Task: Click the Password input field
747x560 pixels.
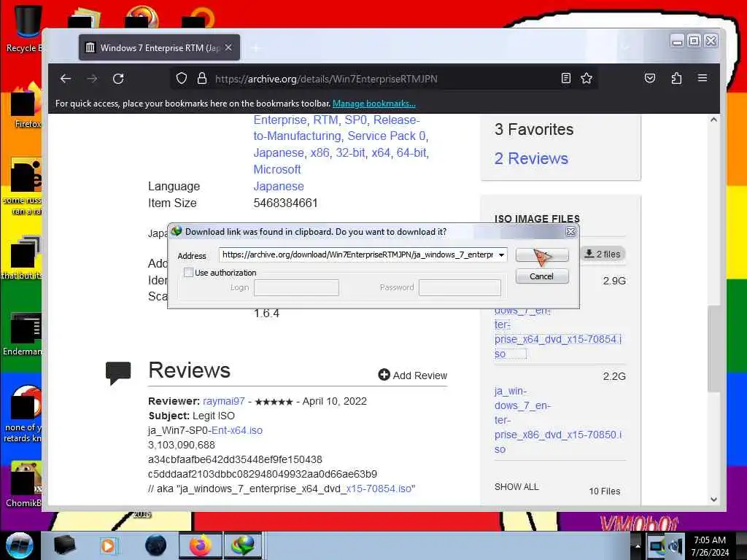Action: pyautogui.click(x=460, y=287)
